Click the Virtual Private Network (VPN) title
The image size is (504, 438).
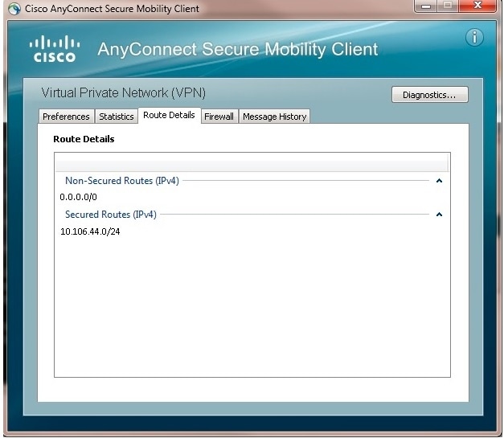pyautogui.click(x=124, y=93)
